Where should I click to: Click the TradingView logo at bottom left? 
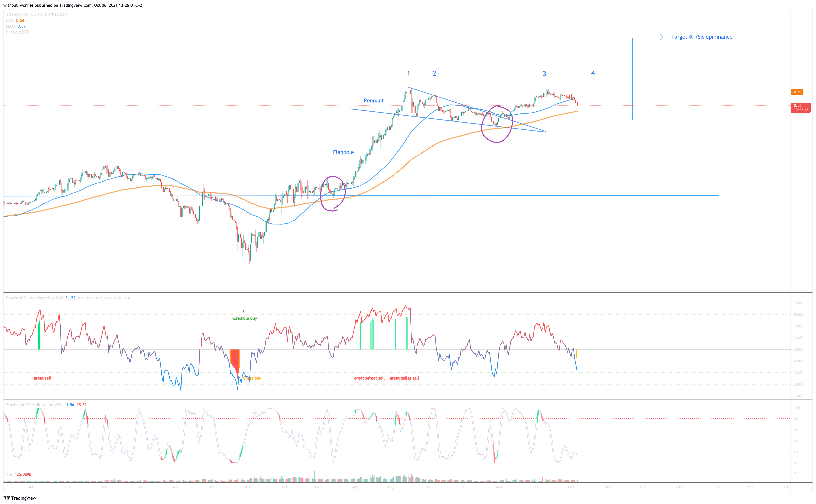tap(20, 498)
